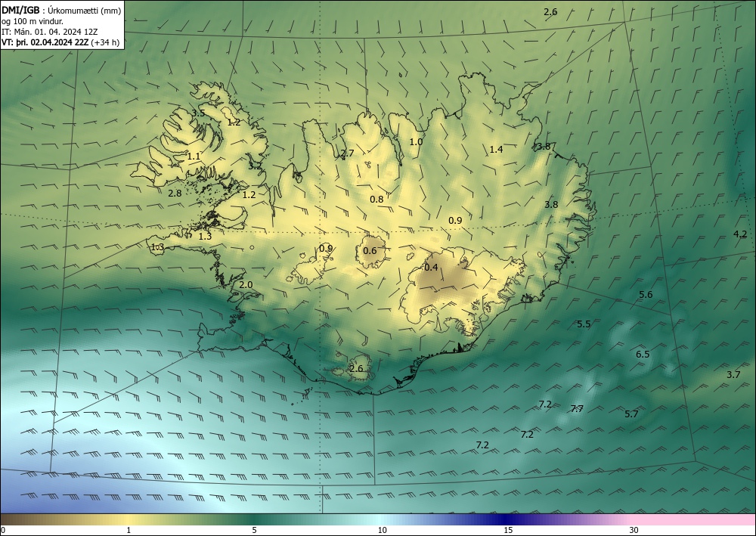
Task: Click the 0.9 value on Langjökull glacier
Action: 326,249
